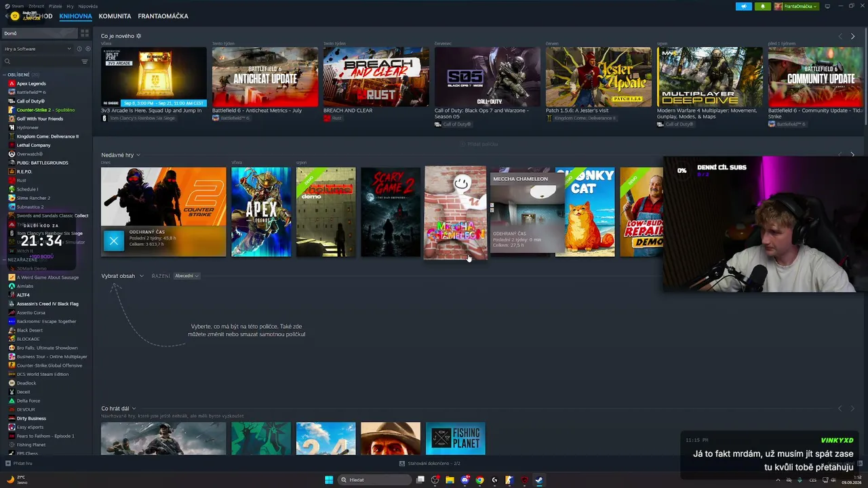
Task: Click the Domů home button
Action: tap(39, 33)
